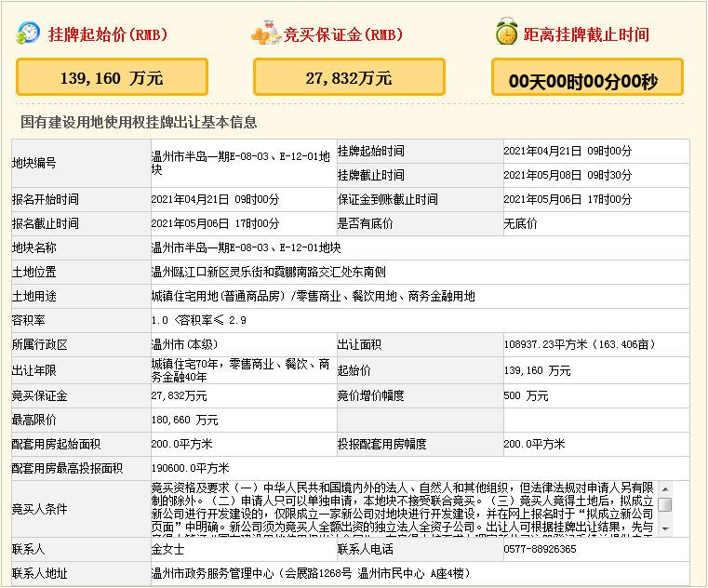
Task: Click the 保证金到账截止时间 label
Action: pyautogui.click(x=388, y=199)
